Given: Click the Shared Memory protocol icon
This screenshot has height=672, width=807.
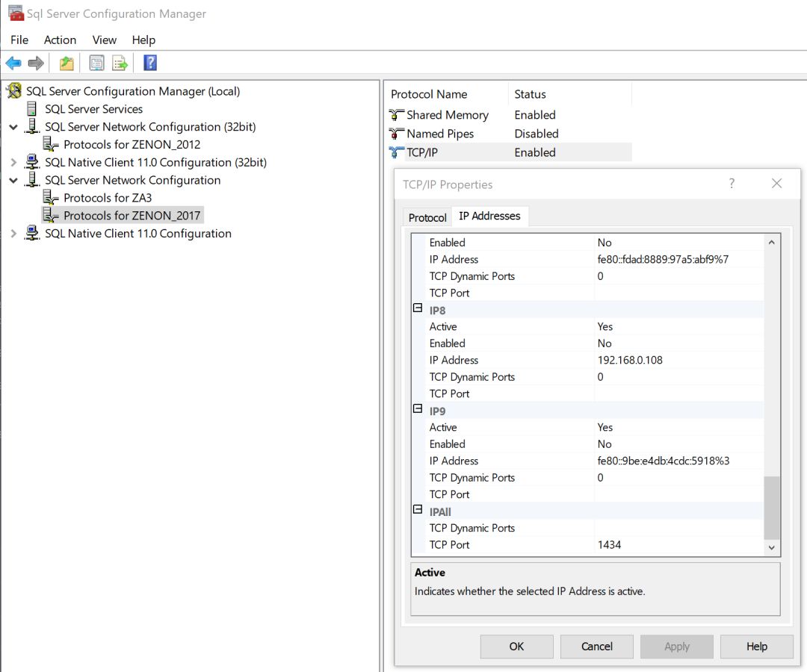Looking at the screenshot, I should pos(396,115).
